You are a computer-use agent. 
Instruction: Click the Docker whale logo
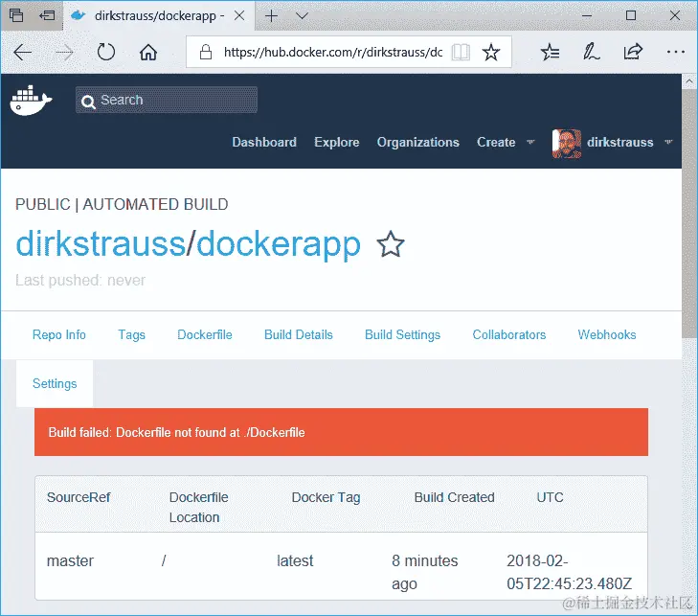[31, 101]
